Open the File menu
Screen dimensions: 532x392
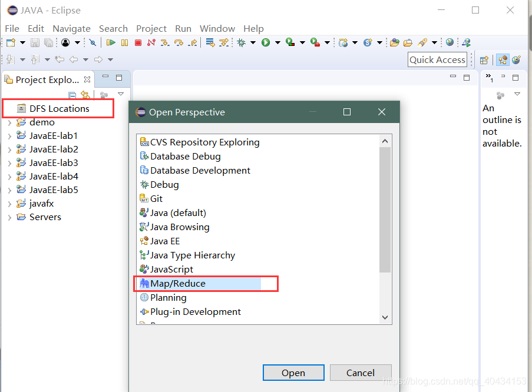pyautogui.click(x=12, y=28)
